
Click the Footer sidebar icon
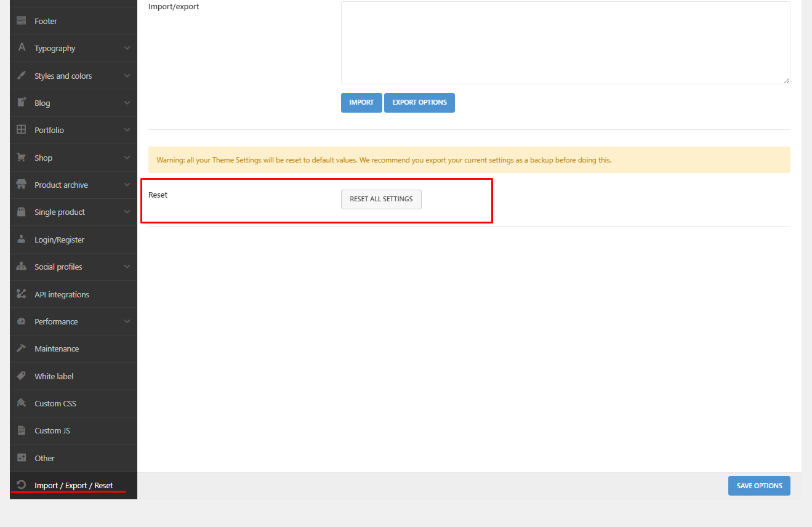22,21
